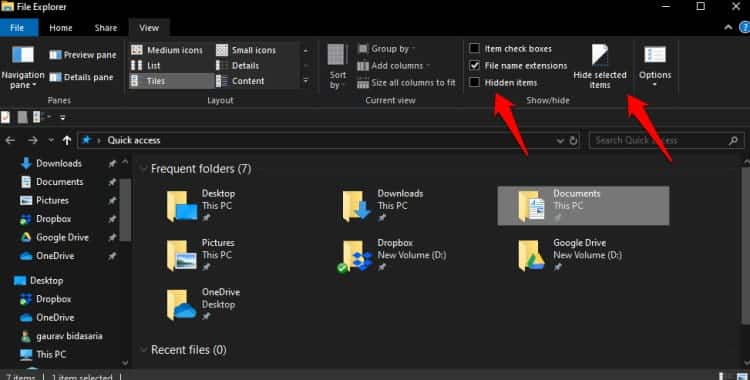Select the Documents folder tile
The image size is (750, 380).
pos(584,206)
